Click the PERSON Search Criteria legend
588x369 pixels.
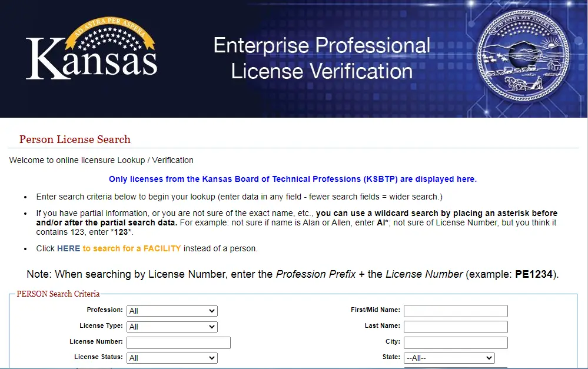click(58, 294)
